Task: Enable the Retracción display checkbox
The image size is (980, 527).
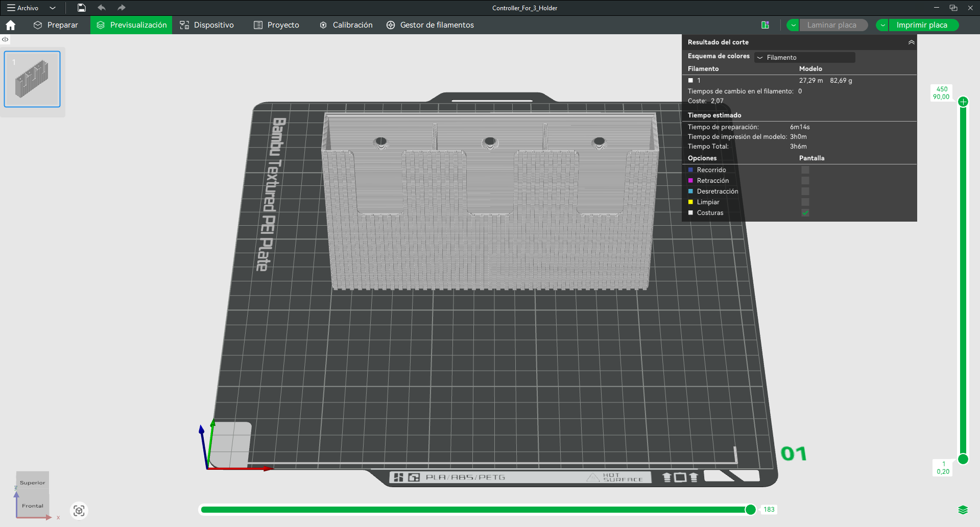Action: [x=805, y=181]
